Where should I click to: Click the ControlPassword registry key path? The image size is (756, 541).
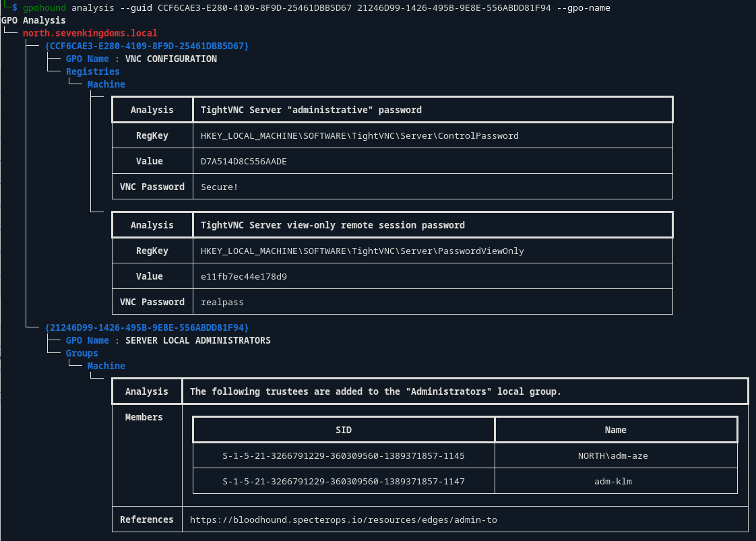[x=360, y=136]
